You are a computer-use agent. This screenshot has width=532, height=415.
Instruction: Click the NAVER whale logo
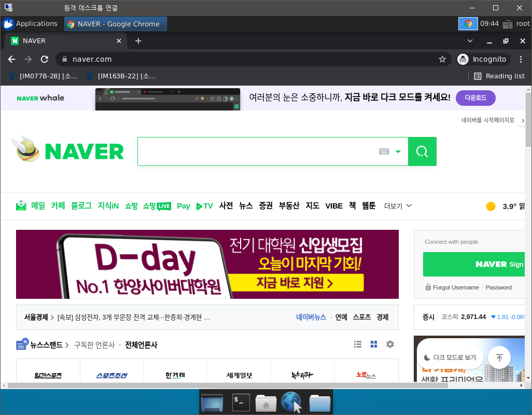click(40, 98)
